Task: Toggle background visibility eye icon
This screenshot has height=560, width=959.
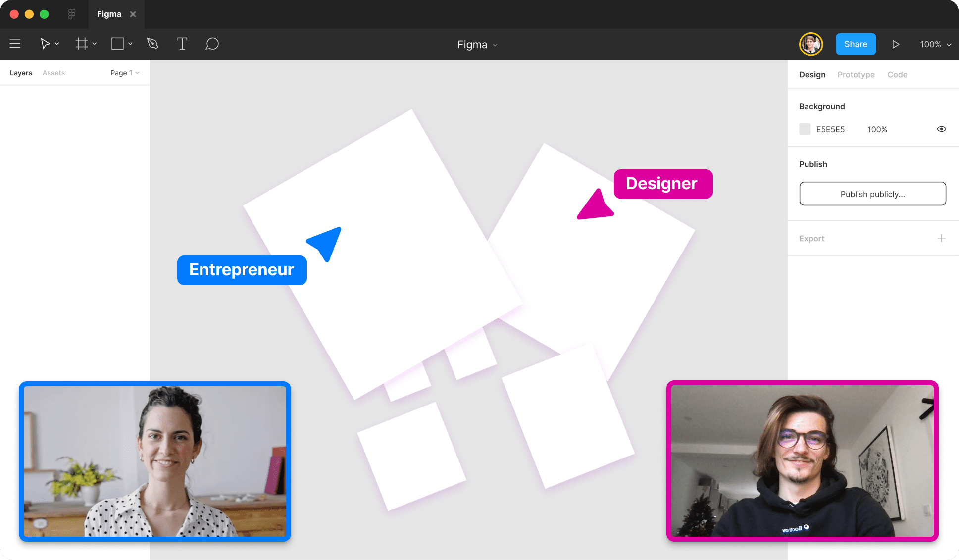Action: click(x=941, y=129)
